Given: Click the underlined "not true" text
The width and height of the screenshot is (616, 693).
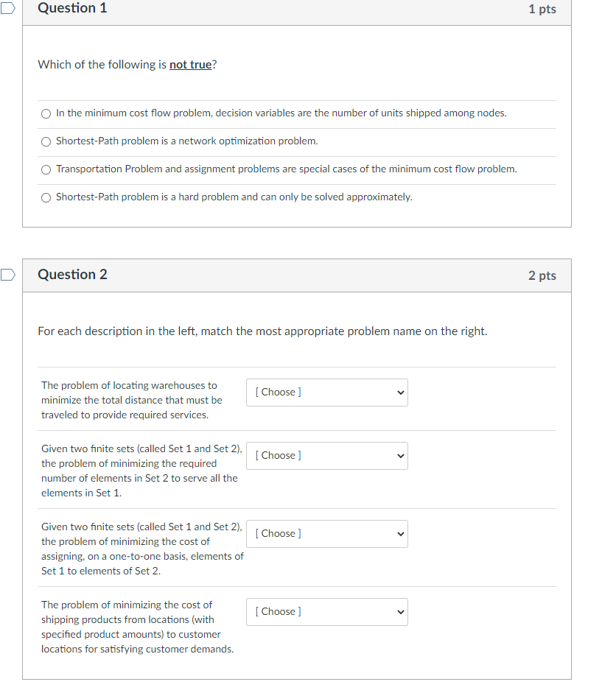Looking at the screenshot, I should tap(191, 64).
